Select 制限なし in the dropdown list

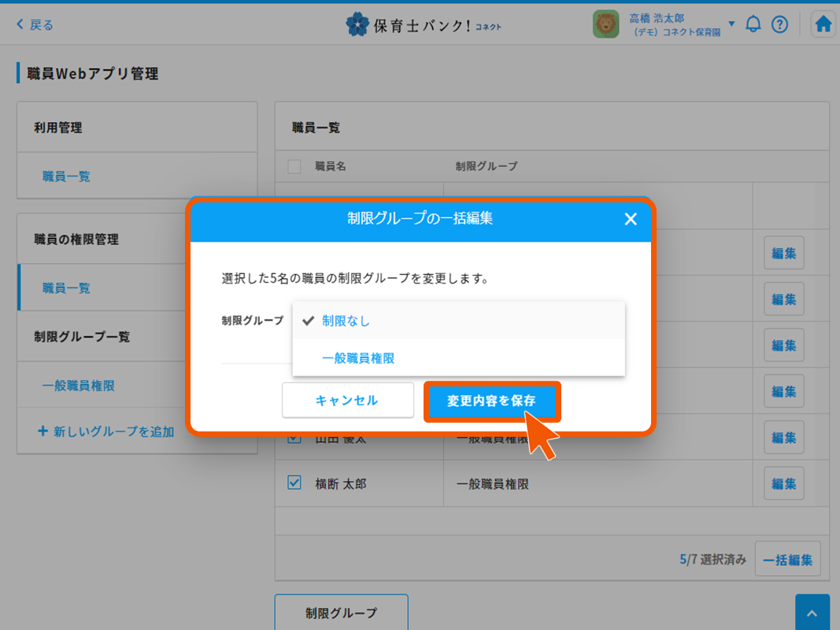tap(346, 321)
